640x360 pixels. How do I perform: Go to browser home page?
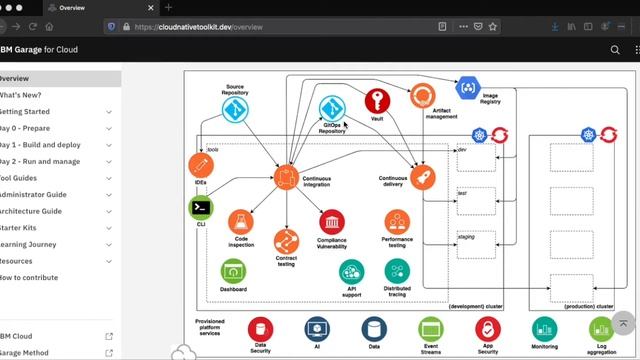(49, 27)
